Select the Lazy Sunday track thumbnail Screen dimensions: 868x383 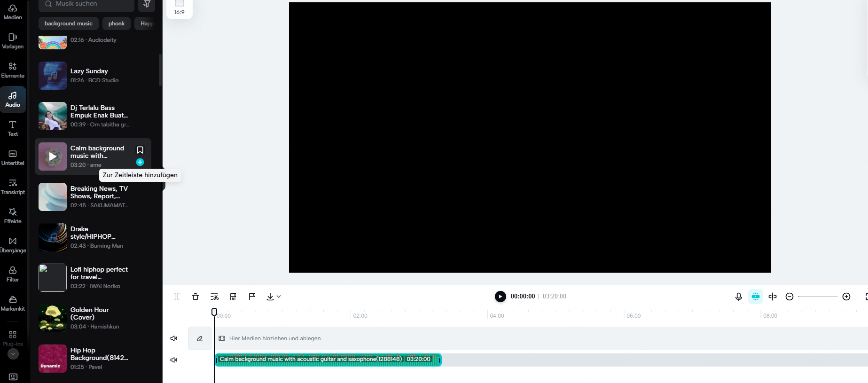tap(53, 76)
